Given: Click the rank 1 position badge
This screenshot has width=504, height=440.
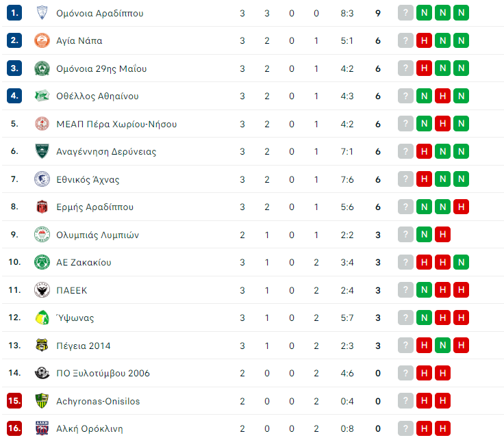Looking at the screenshot, I should click(x=14, y=13).
